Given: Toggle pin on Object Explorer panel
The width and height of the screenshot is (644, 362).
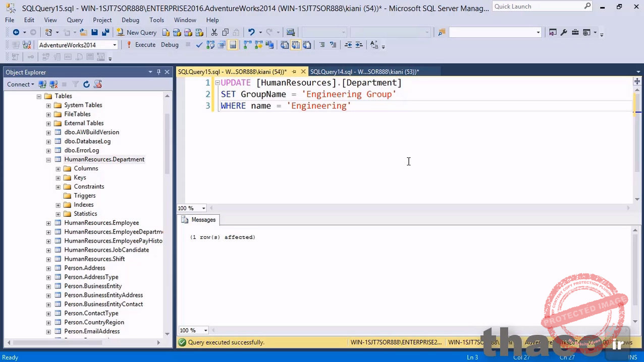Looking at the screenshot, I should pyautogui.click(x=158, y=72).
